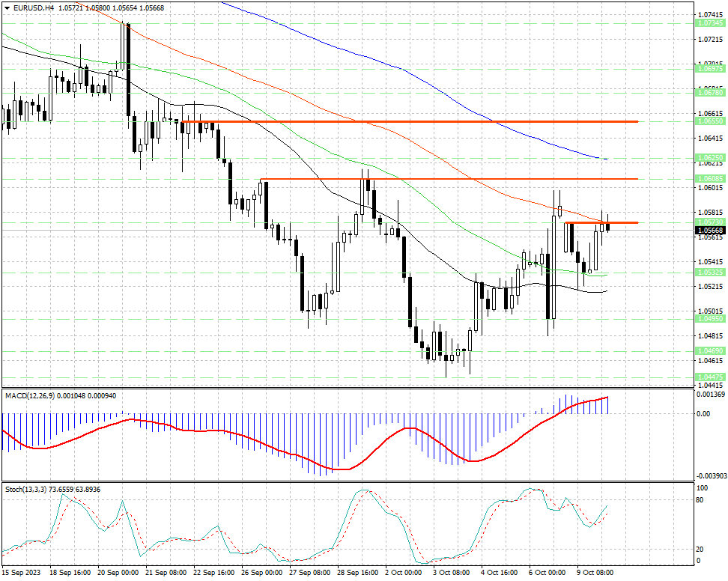Click the 6 Oct 00:00 time label

click(x=547, y=572)
